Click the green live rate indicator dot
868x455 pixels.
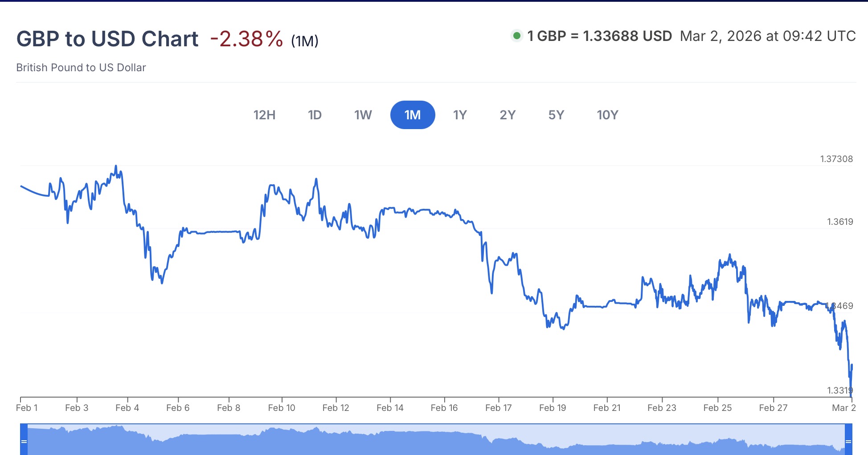point(517,36)
